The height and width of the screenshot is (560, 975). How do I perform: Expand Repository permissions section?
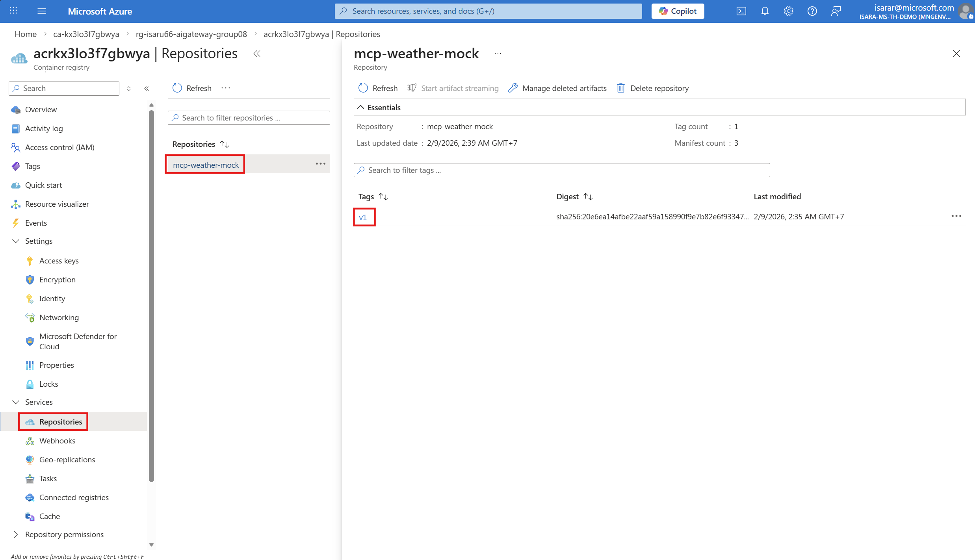(64, 534)
